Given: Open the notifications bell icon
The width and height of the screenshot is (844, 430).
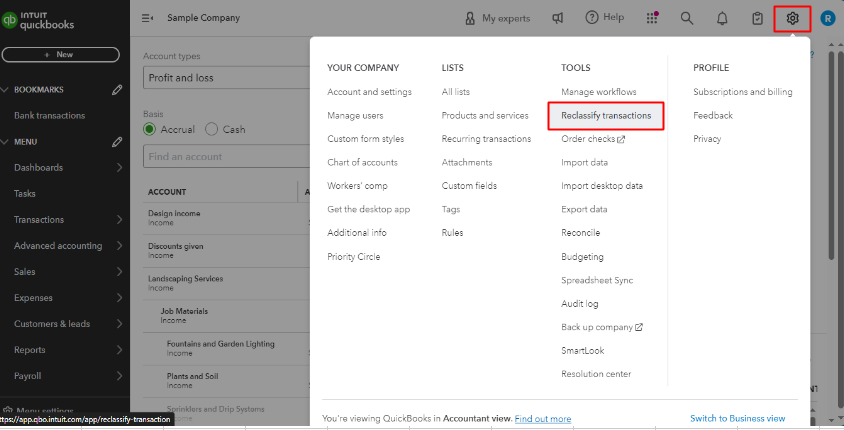Looking at the screenshot, I should pos(722,18).
